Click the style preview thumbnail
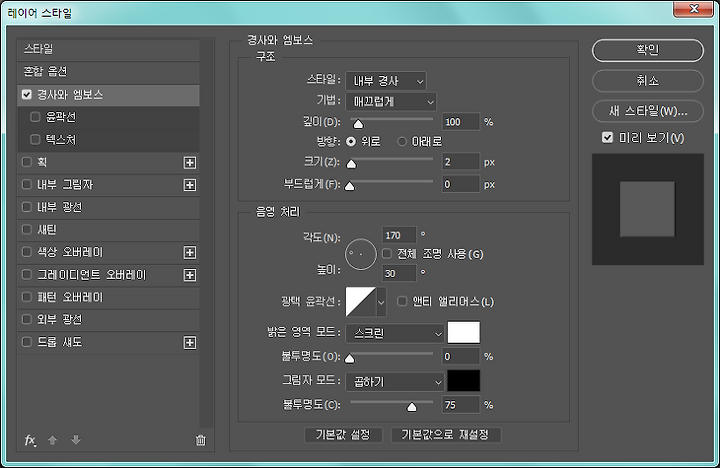Image resolution: width=720 pixels, height=468 pixels. coord(647,209)
